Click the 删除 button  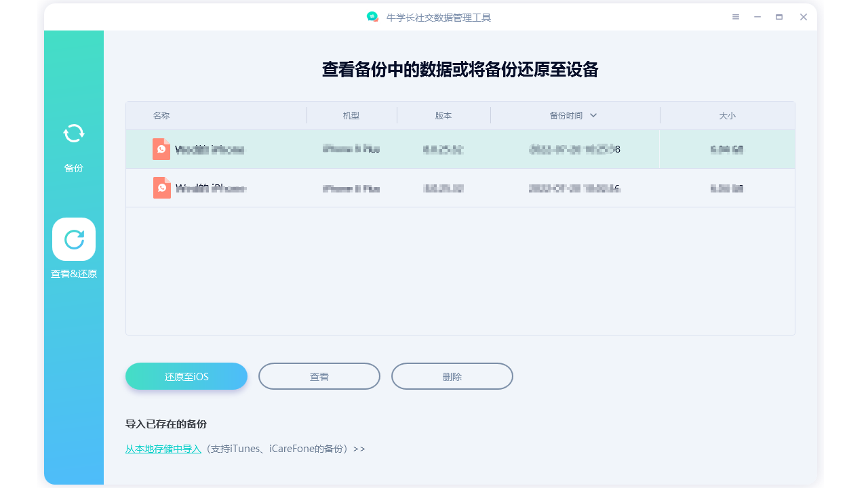(452, 376)
